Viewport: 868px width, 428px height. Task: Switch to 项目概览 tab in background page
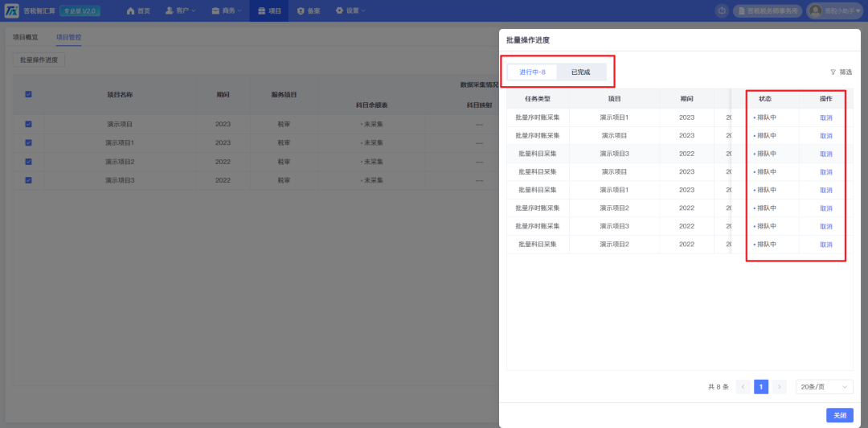click(26, 37)
